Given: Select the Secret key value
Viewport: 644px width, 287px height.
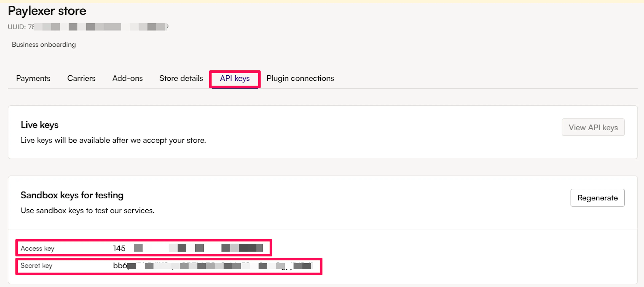Looking at the screenshot, I should (x=213, y=266).
